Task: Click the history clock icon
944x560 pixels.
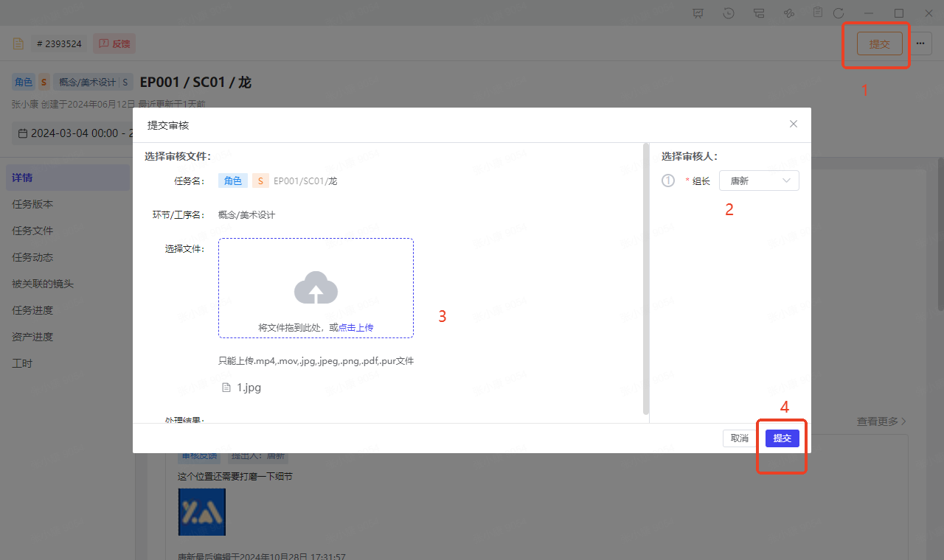Action: point(729,13)
